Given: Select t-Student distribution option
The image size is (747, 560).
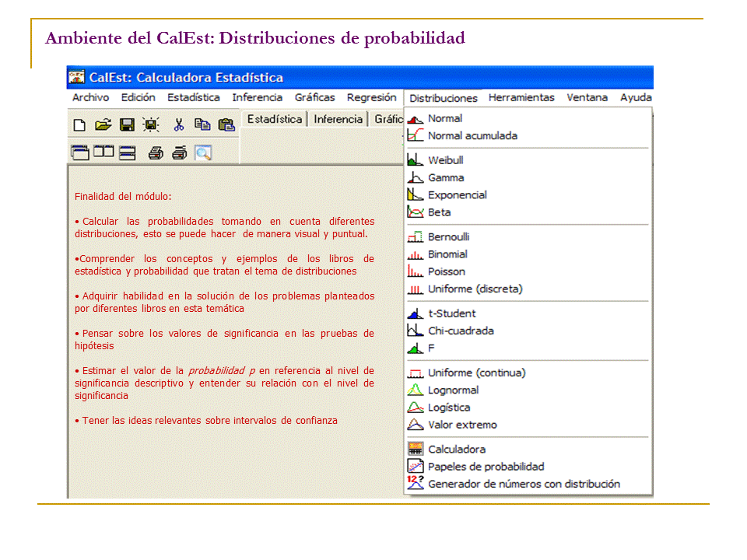Looking at the screenshot, I should (x=451, y=313).
